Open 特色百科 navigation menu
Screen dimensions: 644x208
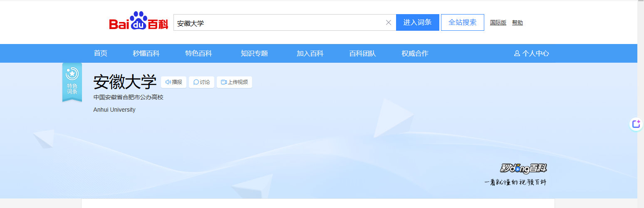pyautogui.click(x=198, y=54)
